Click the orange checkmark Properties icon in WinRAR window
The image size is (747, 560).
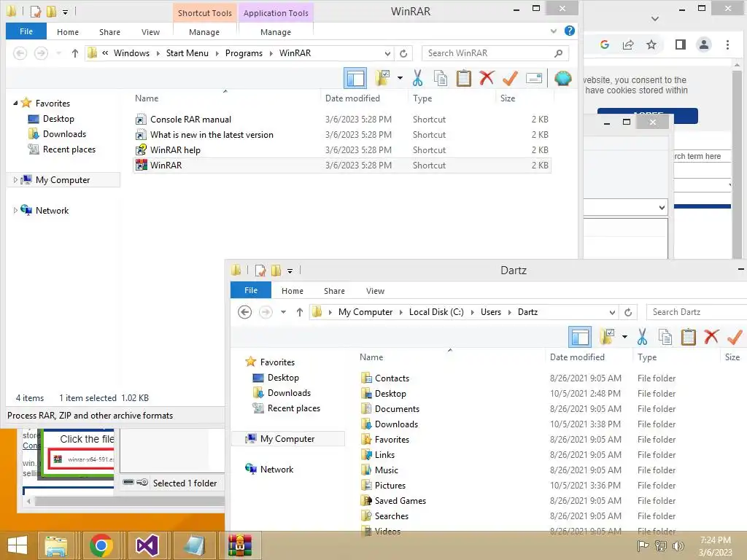click(510, 78)
